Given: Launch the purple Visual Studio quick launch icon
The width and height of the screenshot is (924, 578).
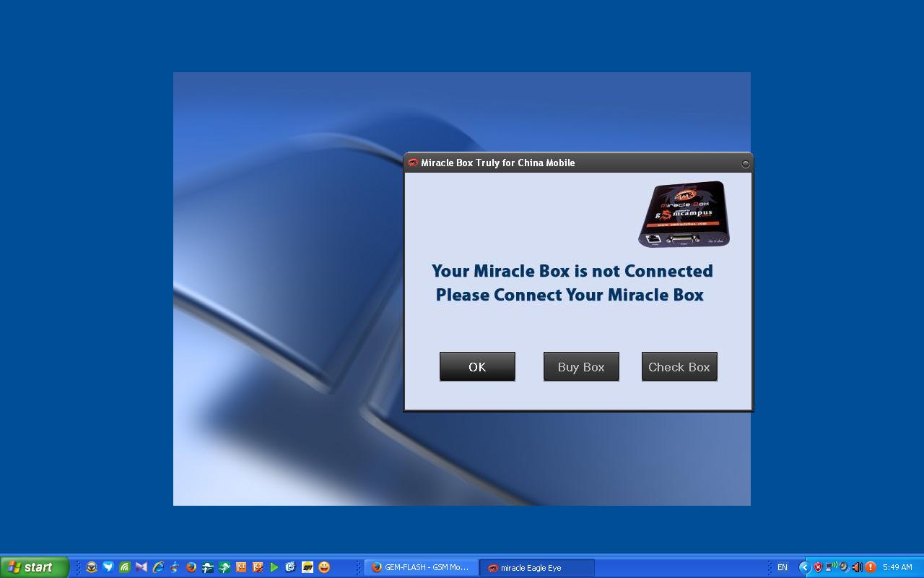Looking at the screenshot, I should click(141, 567).
